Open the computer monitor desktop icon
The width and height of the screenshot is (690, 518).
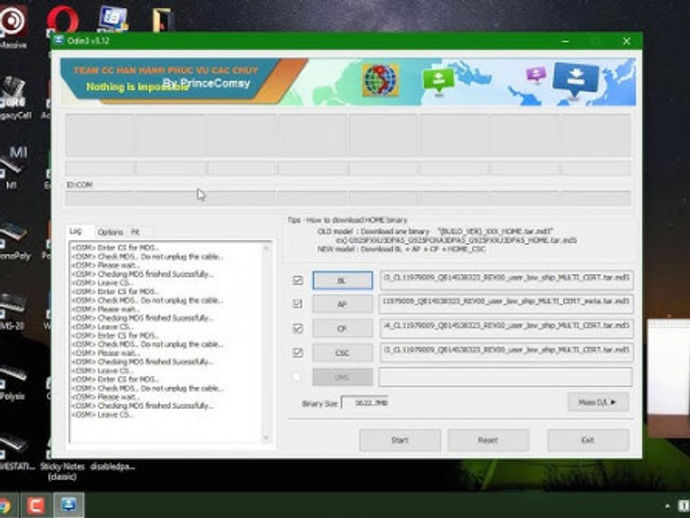tap(113, 18)
